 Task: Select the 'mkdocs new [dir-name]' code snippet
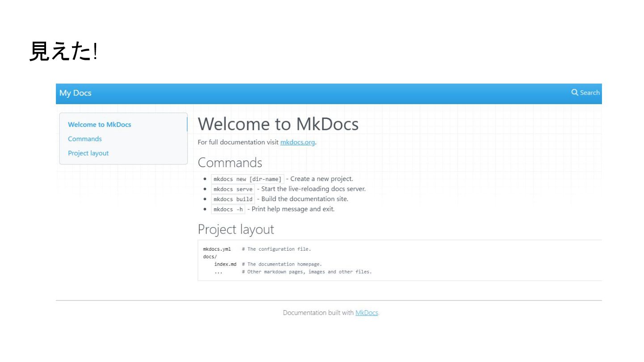point(247,179)
